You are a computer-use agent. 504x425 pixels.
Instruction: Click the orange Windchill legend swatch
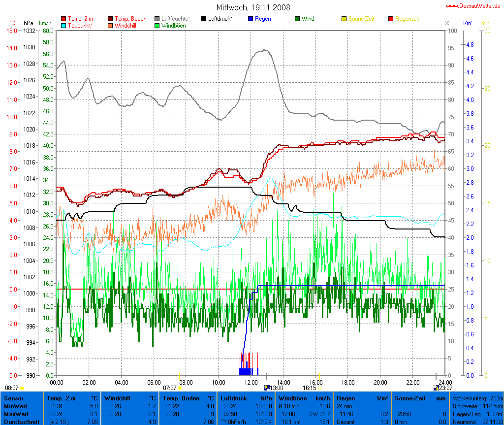pyautogui.click(x=111, y=26)
